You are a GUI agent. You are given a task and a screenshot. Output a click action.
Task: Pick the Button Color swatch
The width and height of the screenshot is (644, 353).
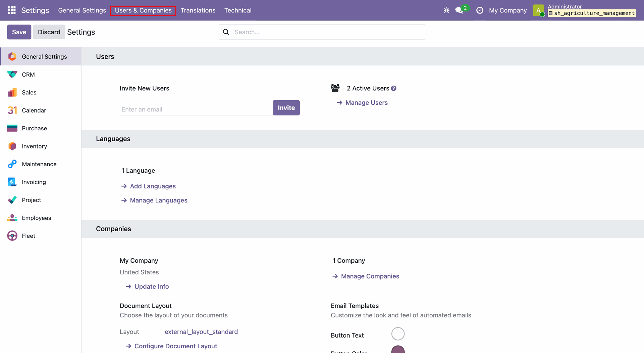[x=398, y=350]
